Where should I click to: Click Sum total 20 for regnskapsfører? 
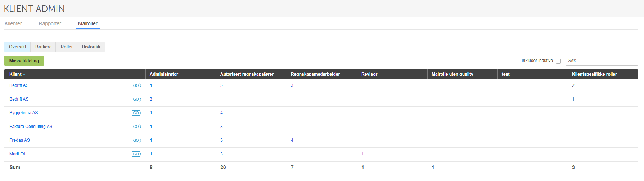tap(223, 167)
